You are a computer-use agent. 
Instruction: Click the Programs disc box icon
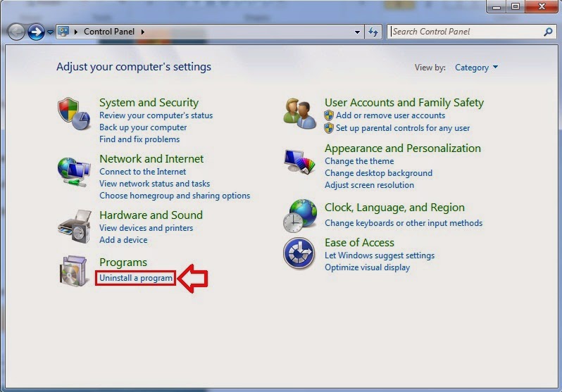(x=73, y=271)
